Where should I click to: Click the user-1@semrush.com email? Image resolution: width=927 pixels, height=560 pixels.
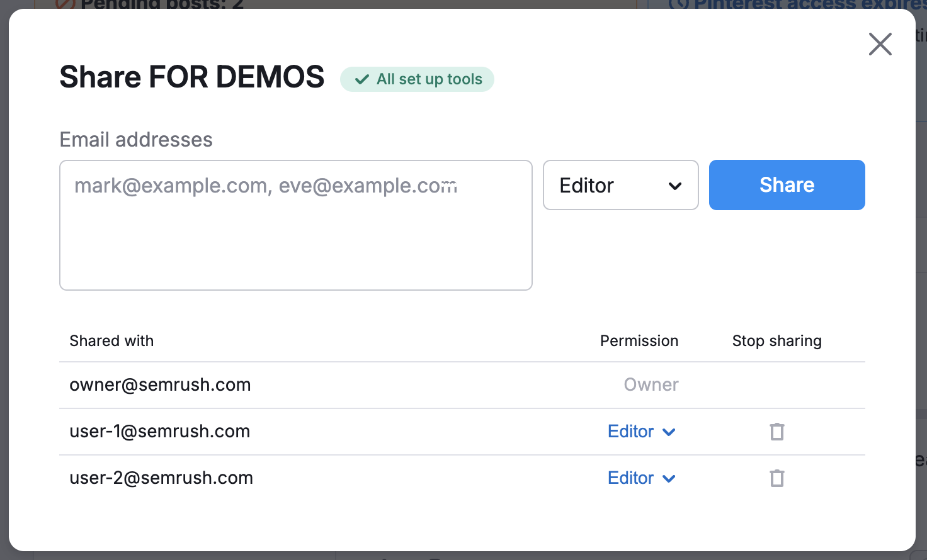pyautogui.click(x=160, y=432)
